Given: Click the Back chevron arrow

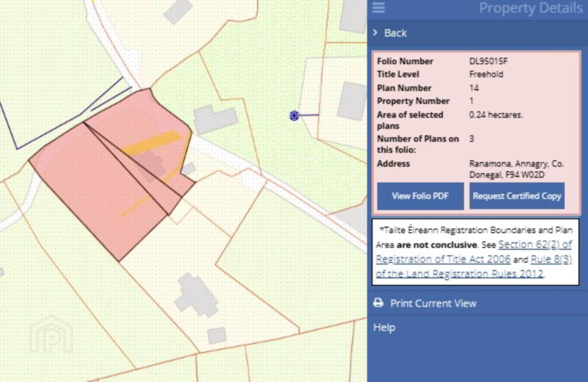Looking at the screenshot, I should click(x=376, y=33).
